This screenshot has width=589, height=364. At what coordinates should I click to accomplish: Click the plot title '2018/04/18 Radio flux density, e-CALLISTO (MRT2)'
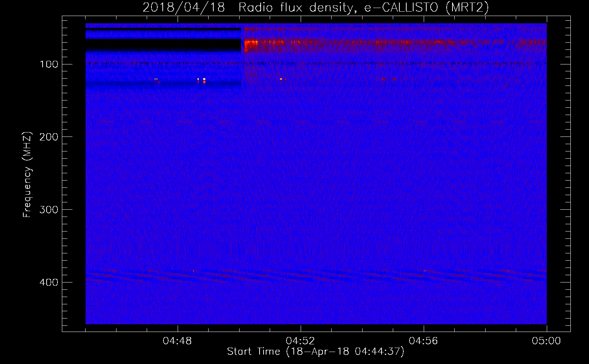tap(316, 7)
